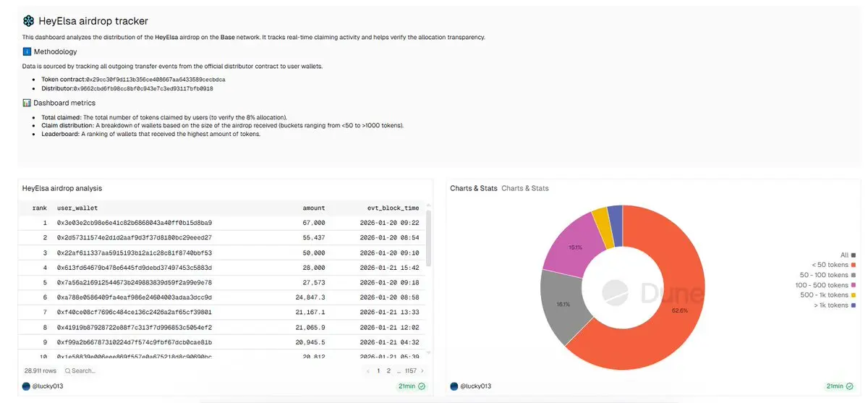Click the 21min refresh badge under the chart
This screenshot has height=403, width=868.
(x=840, y=386)
